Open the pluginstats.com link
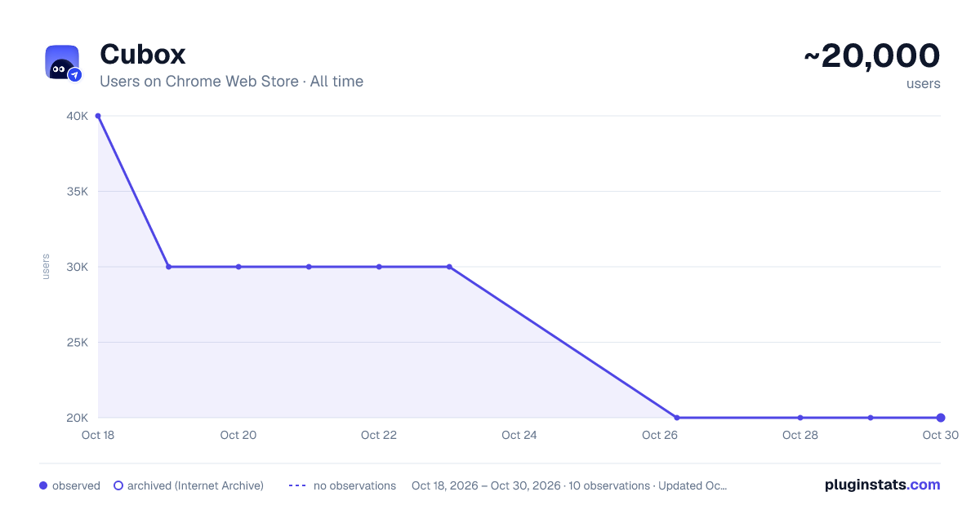 tap(883, 485)
